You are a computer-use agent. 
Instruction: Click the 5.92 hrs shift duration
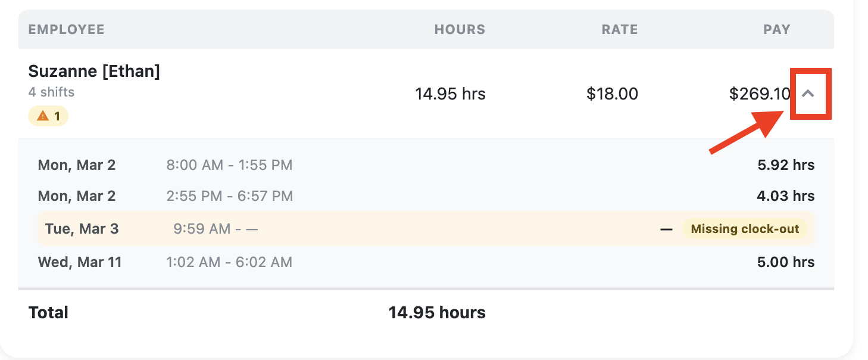click(x=786, y=165)
